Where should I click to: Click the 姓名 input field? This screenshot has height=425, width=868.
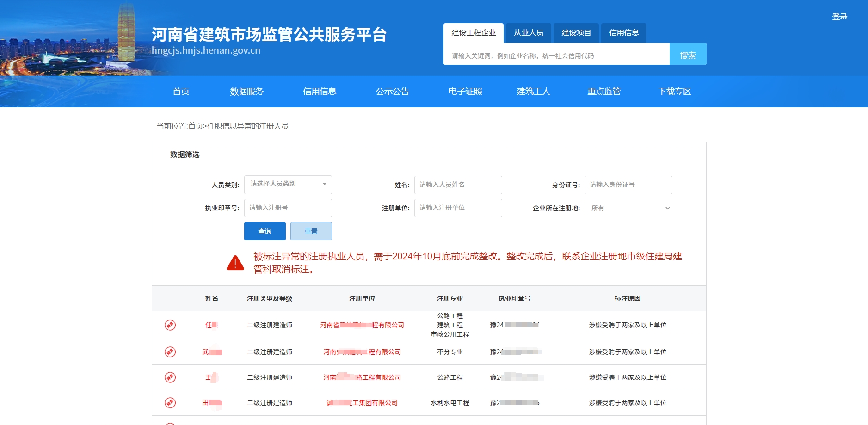point(458,185)
